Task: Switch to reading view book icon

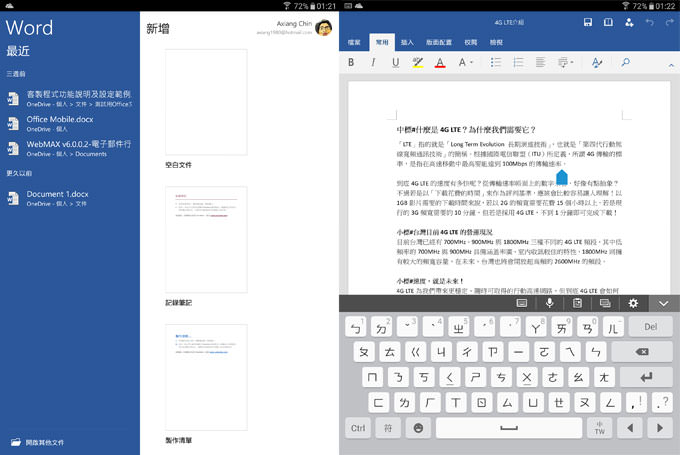Action: tap(608, 22)
